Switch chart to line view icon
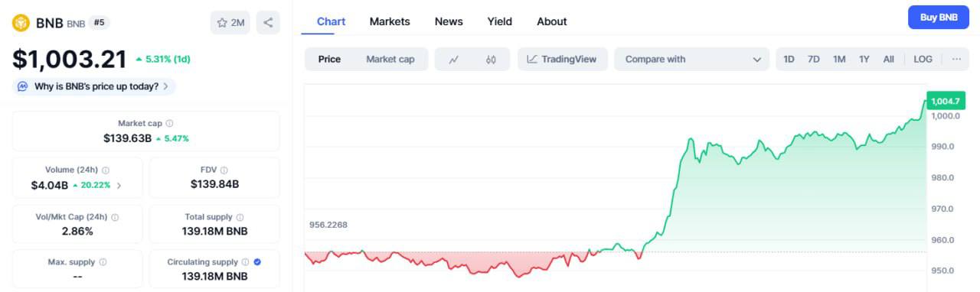Image resolution: width=980 pixels, height=292 pixels. (453, 60)
